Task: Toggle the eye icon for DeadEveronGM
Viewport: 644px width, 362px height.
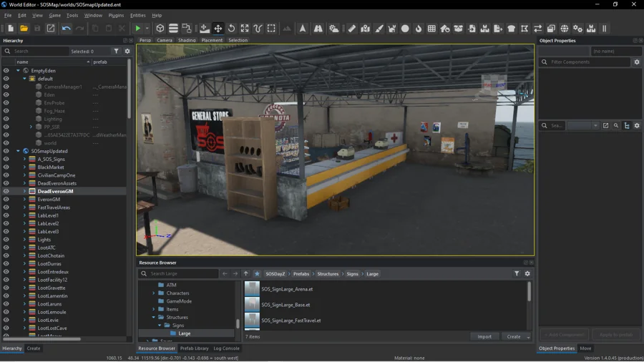Action: [6, 191]
